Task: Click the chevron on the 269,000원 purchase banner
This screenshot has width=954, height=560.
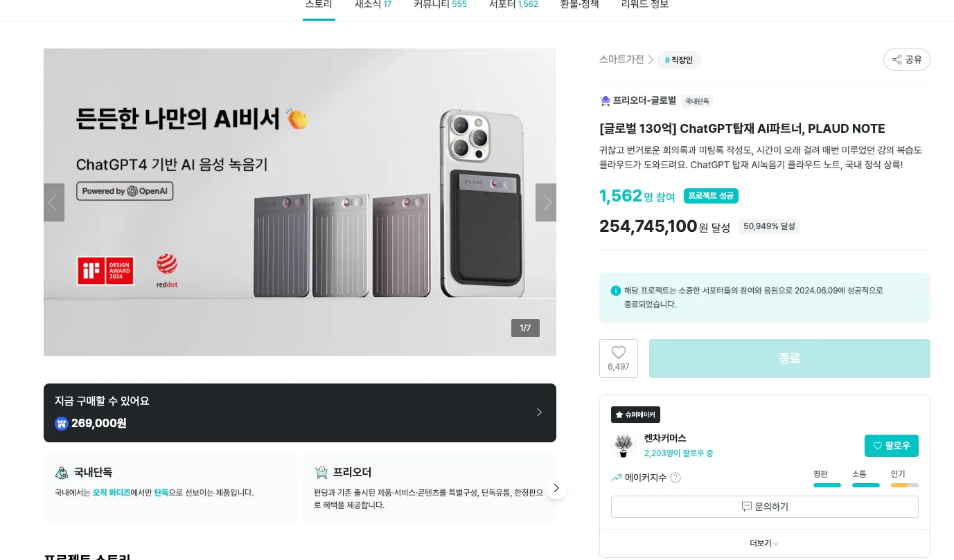Action: coord(539,412)
